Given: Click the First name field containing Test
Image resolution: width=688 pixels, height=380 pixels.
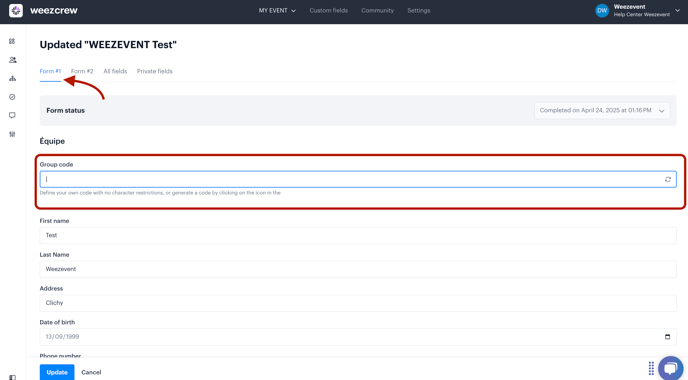Looking at the screenshot, I should [358, 235].
